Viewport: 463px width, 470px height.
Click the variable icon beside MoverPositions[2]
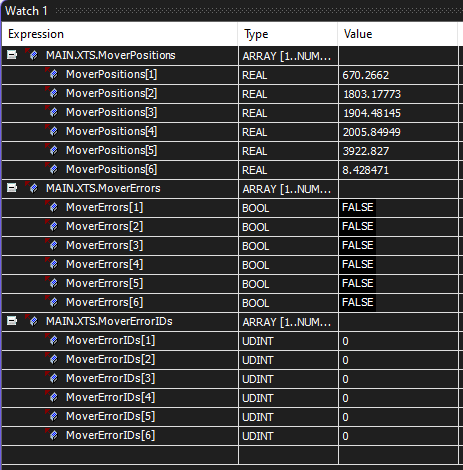pos(52,93)
